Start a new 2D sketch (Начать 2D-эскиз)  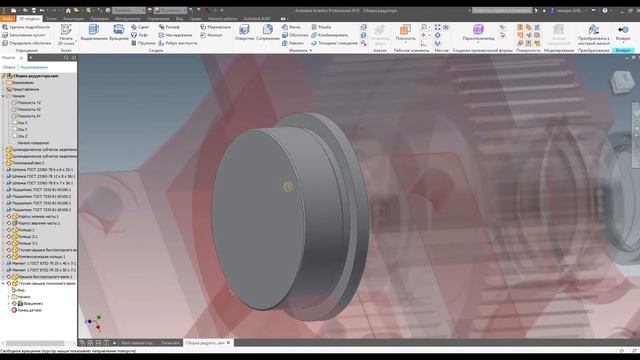pos(66,34)
